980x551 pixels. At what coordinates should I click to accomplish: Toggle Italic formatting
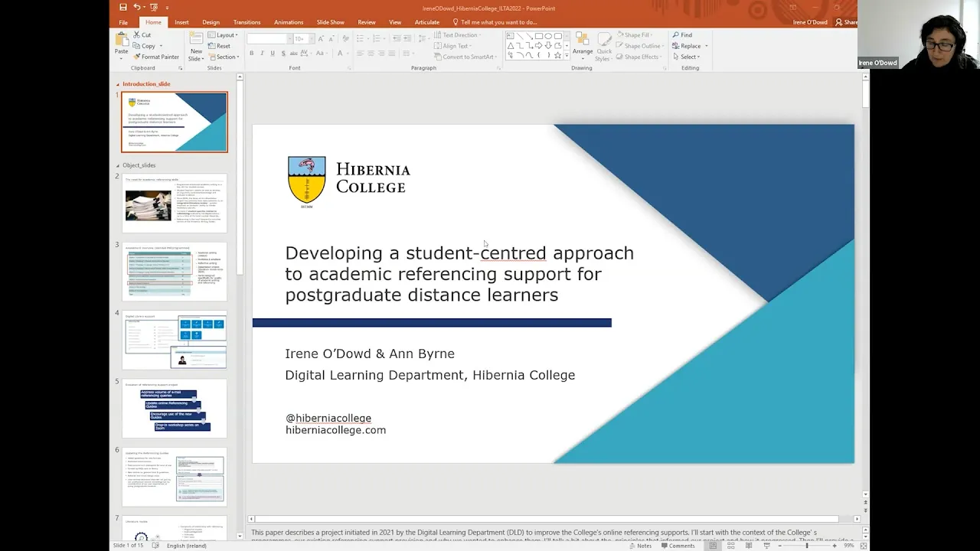pos(262,54)
